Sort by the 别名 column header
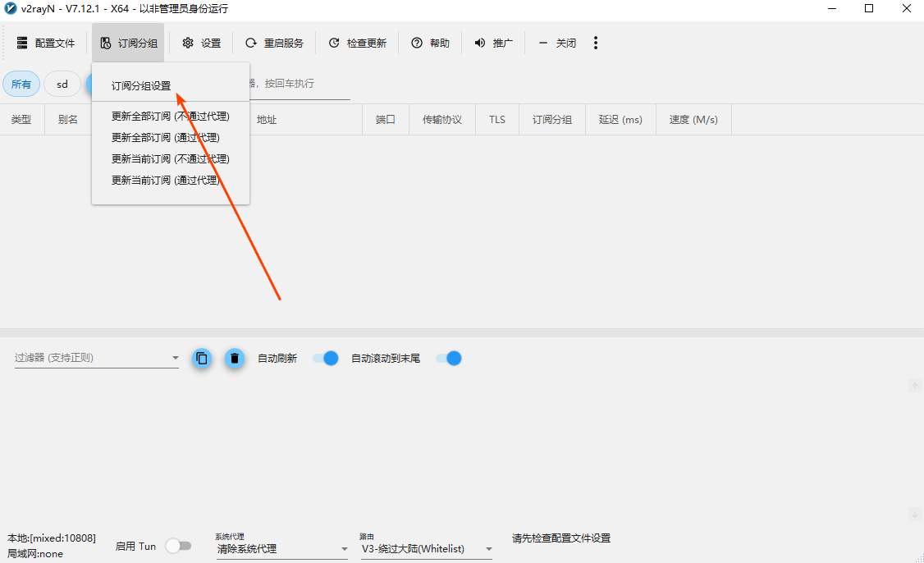This screenshot has width=924, height=563. [x=68, y=120]
